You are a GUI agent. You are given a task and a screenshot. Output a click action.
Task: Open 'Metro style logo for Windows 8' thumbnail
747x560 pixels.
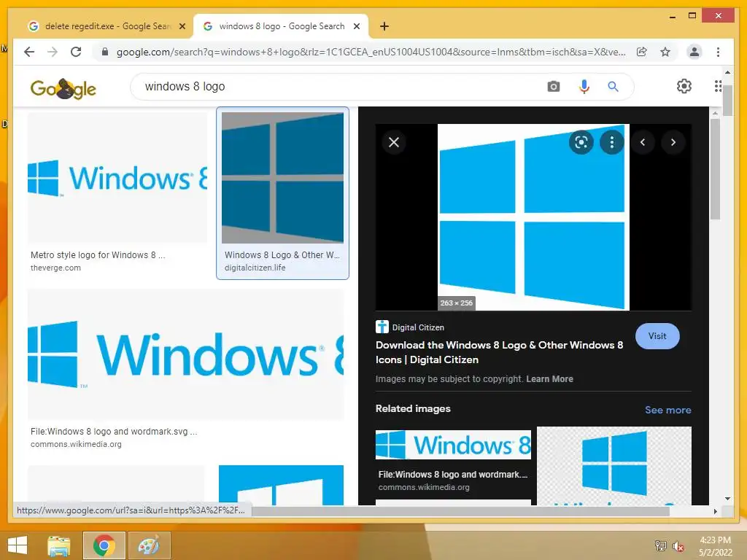pos(117,179)
